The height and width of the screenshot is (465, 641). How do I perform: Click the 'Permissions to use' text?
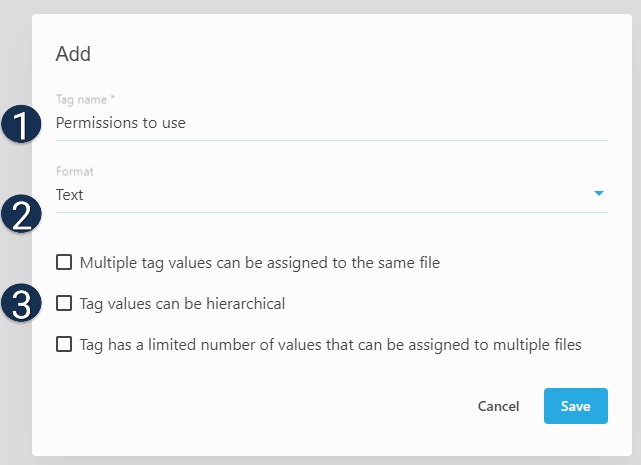121,123
